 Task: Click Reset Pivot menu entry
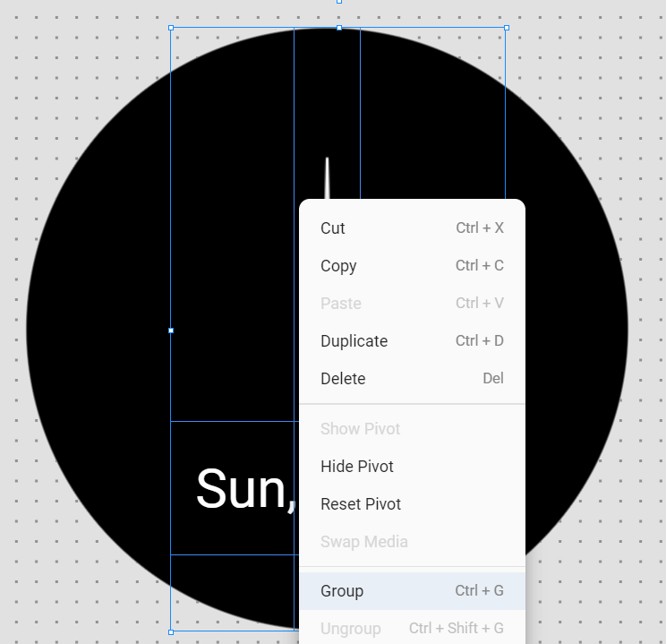point(412,504)
